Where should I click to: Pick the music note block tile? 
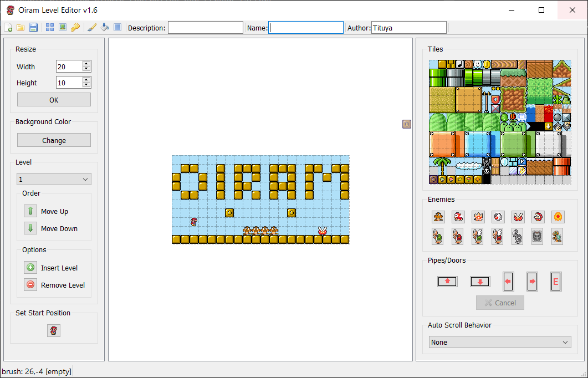pyautogui.click(x=460, y=64)
